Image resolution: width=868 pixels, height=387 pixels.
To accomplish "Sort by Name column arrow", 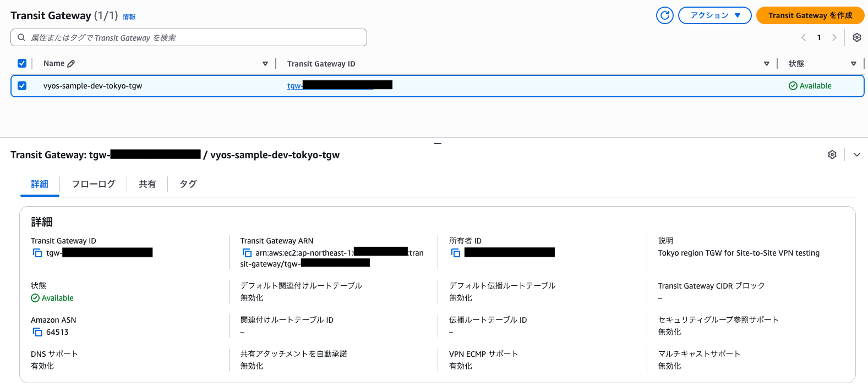I will click(265, 64).
